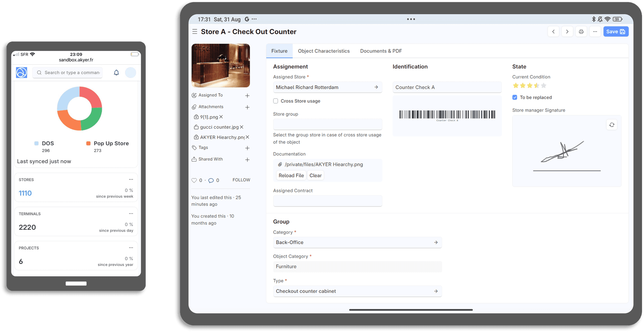This screenshot has height=332, width=644.
Task: Open Type Checkout counter cabinet arrow
Action: click(x=436, y=291)
